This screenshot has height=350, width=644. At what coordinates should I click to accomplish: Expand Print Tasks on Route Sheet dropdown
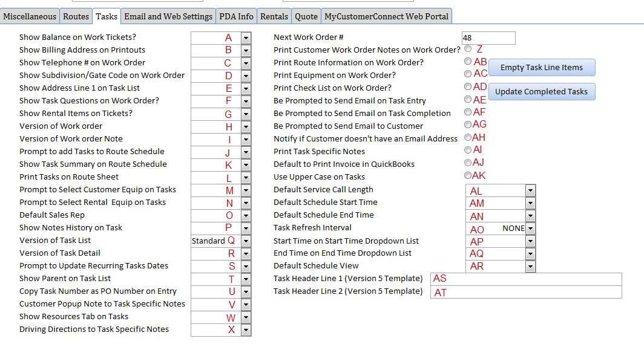click(246, 178)
